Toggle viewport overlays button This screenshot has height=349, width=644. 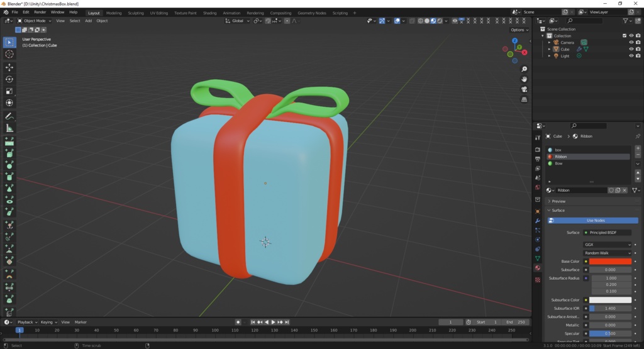tap(397, 21)
